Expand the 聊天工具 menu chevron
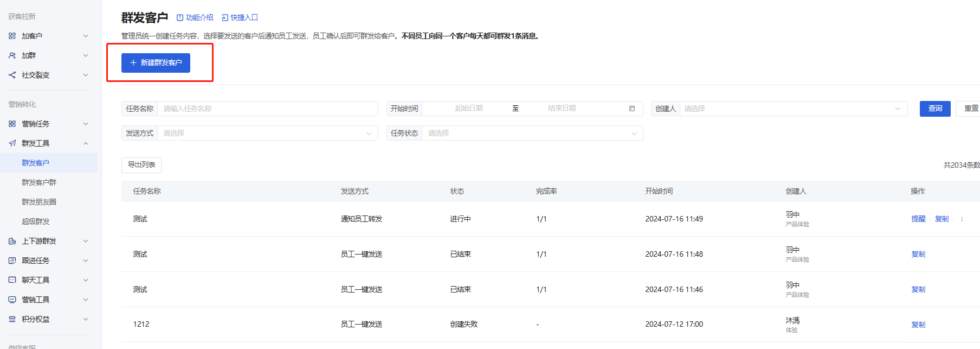 click(86, 280)
